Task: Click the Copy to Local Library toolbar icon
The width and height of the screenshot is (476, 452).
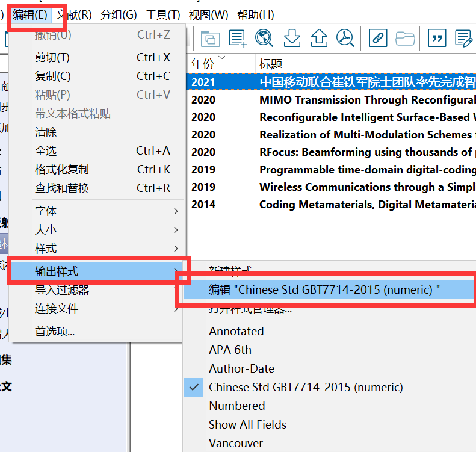Action: [210, 39]
